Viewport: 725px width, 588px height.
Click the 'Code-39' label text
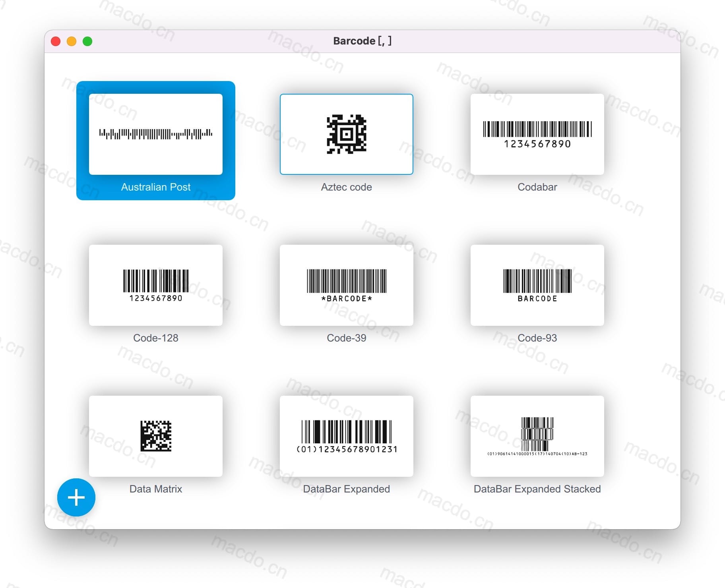coord(347,338)
